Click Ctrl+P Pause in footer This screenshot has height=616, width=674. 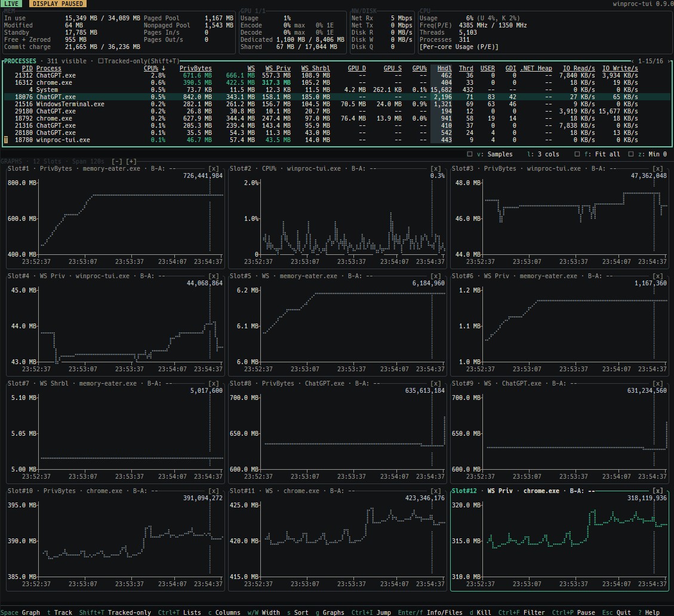click(574, 612)
